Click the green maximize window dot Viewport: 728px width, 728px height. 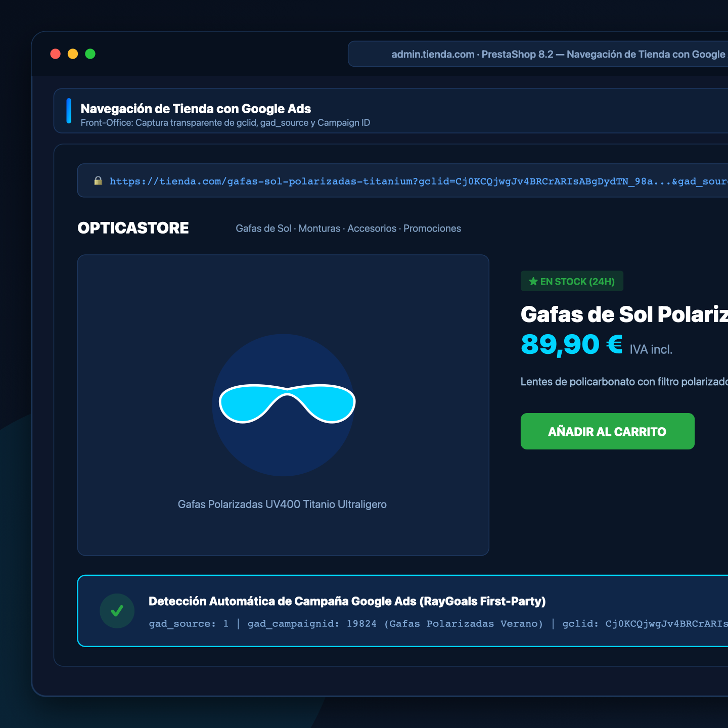pos(90,54)
